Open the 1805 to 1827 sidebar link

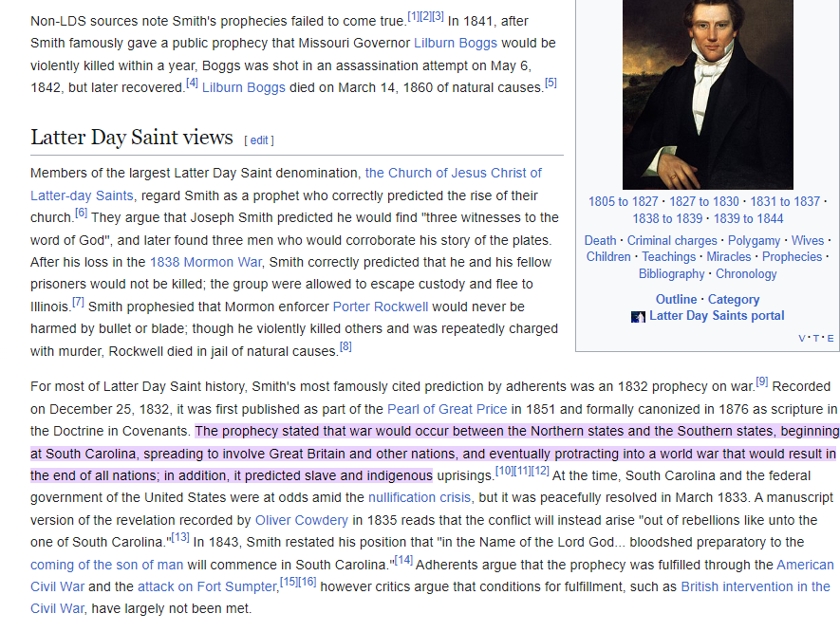tap(623, 201)
